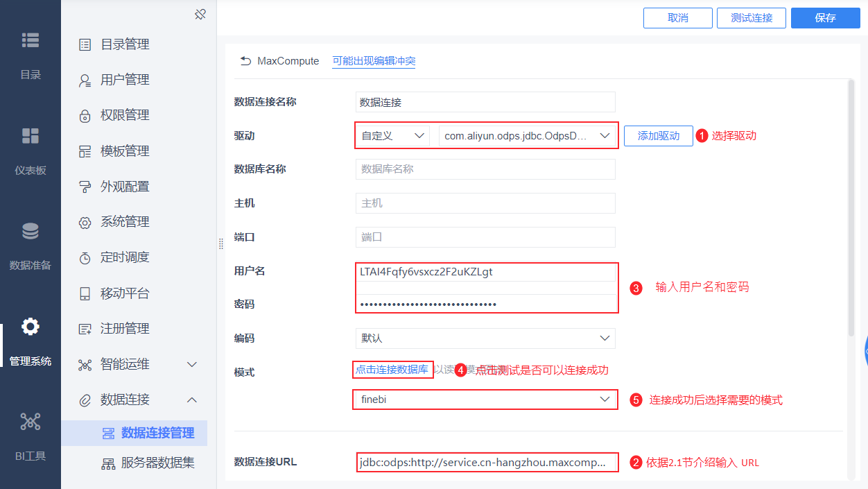868x489 pixels.
Task: Click the 点击连接数据库 link
Action: tap(392, 370)
